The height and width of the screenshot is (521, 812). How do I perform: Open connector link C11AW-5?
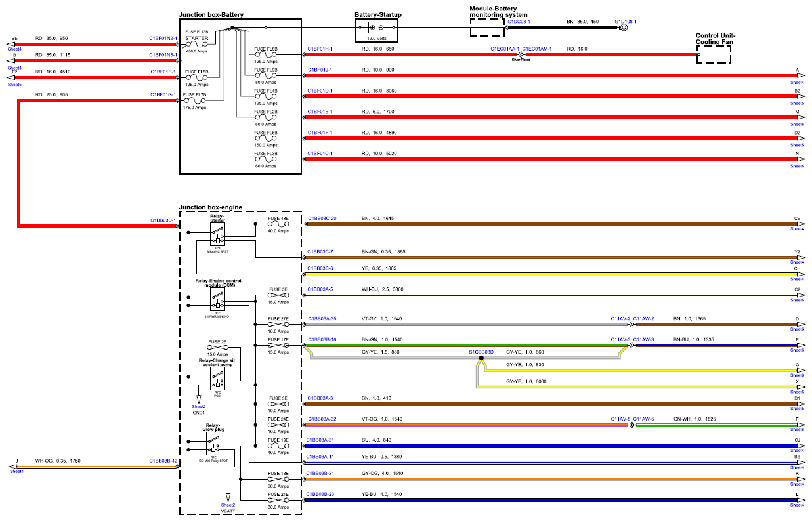(643, 419)
